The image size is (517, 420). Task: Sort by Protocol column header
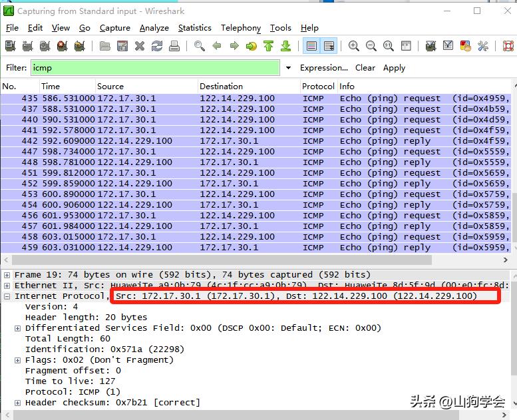coord(319,87)
